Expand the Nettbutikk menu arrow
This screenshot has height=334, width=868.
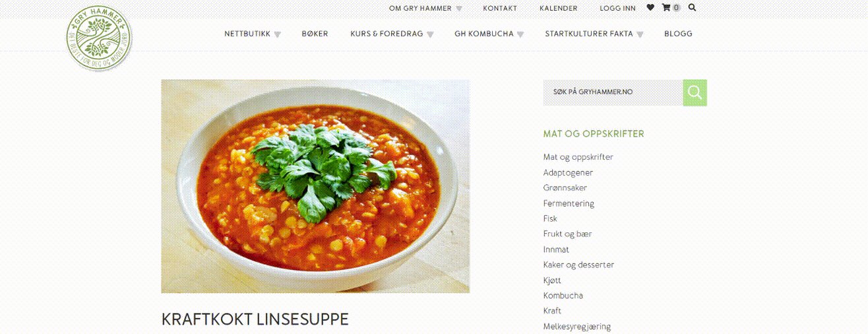[277, 35]
